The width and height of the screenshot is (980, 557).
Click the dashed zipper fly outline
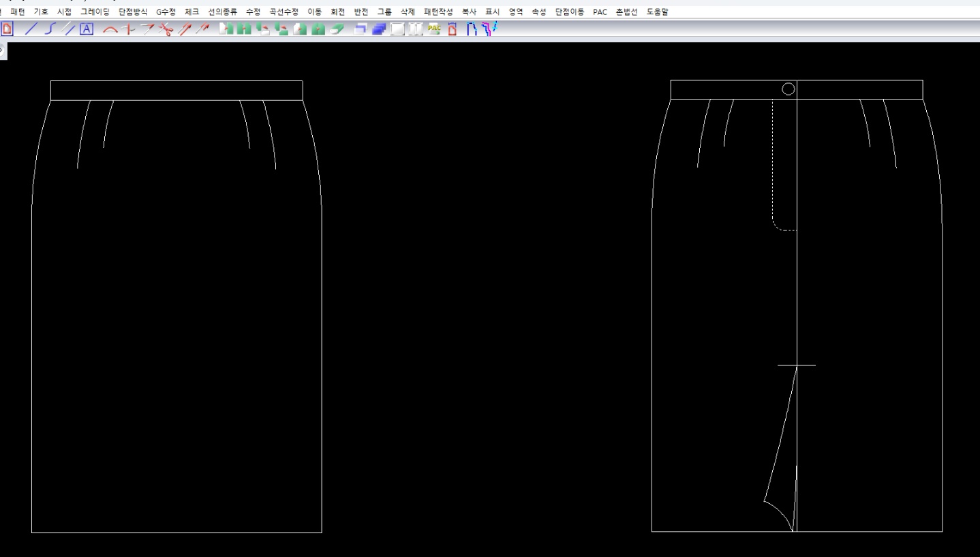click(x=773, y=164)
